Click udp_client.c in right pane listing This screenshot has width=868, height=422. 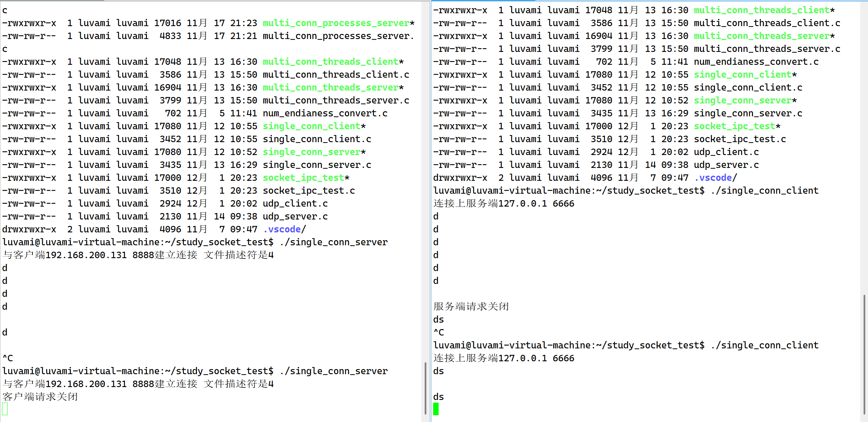(726, 152)
